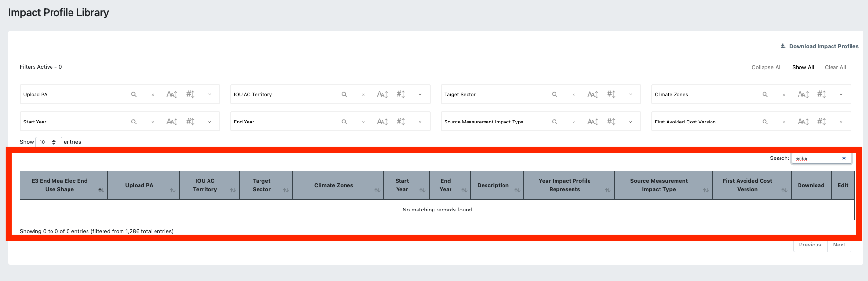
Task: Clear the Upload PA filter with its x
Action: [153, 95]
